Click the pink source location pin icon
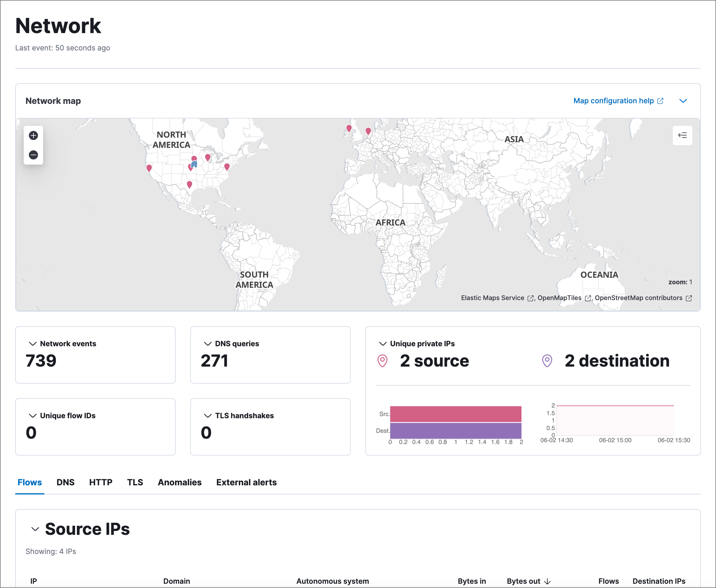Screen dimensions: 716x588 [382, 361]
